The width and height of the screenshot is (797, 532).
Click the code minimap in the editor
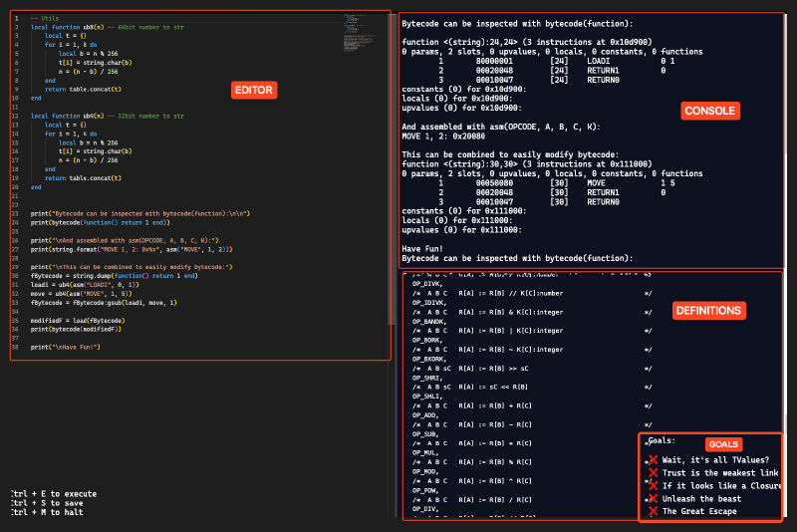tap(356, 20)
